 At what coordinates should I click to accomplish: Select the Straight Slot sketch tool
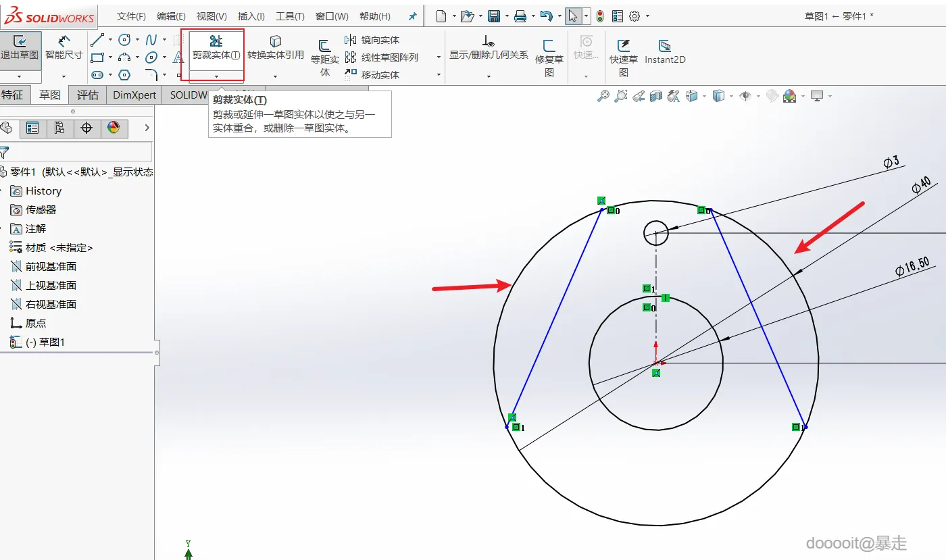pyautogui.click(x=97, y=75)
